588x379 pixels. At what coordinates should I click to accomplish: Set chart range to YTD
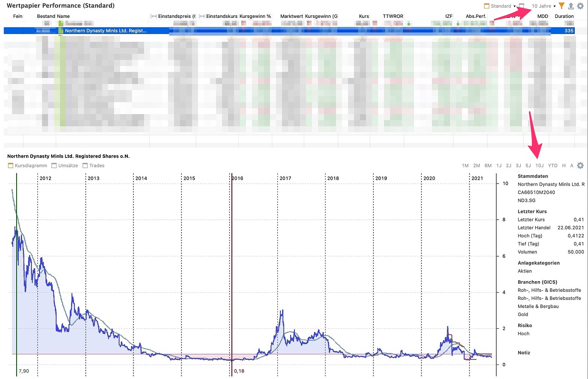pos(553,166)
